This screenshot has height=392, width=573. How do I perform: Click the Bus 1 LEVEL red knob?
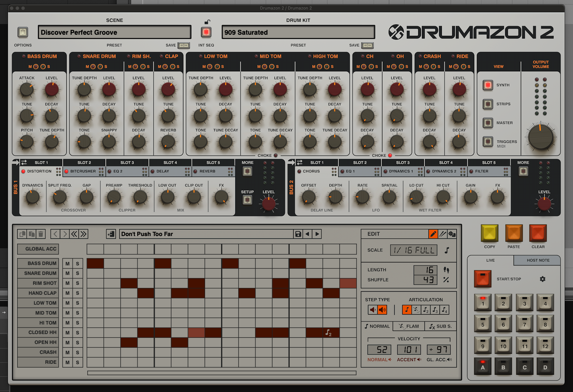click(x=269, y=204)
